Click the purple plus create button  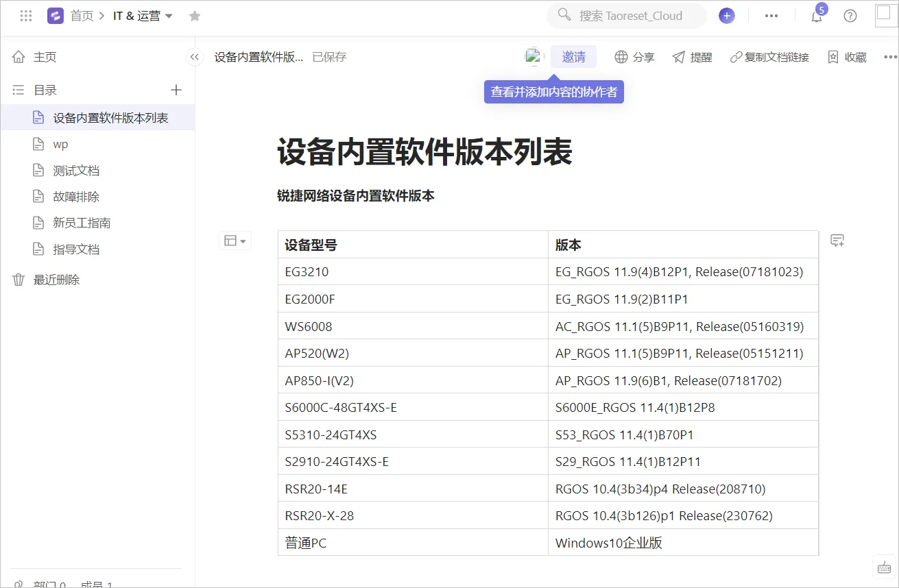pos(727,16)
